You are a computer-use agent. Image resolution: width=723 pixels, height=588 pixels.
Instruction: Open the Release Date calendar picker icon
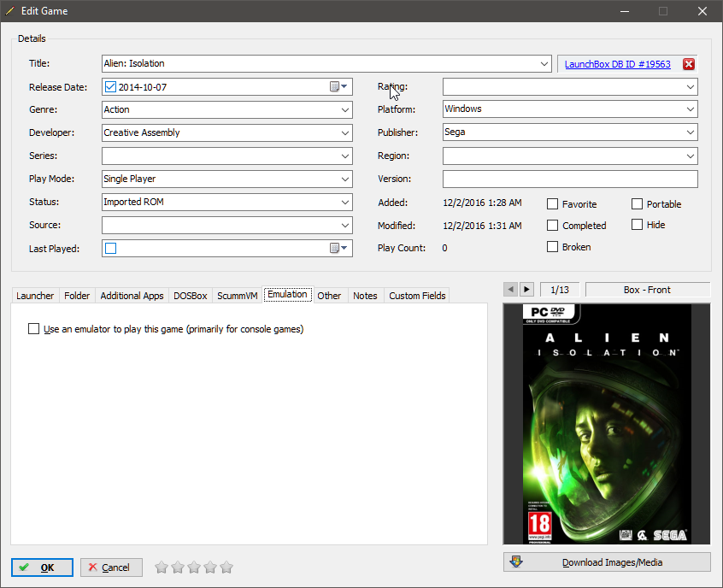click(338, 86)
